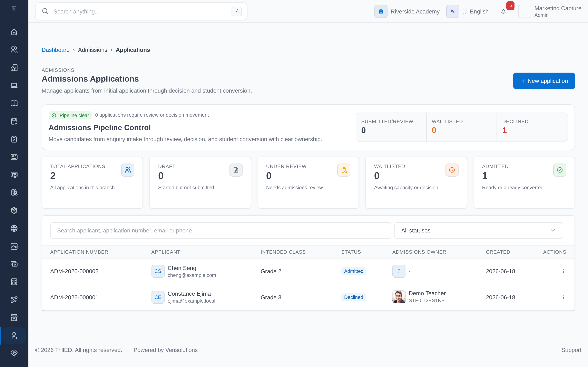Select the Admissions breadcrumb item
The height and width of the screenshot is (367, 588).
pos(92,50)
